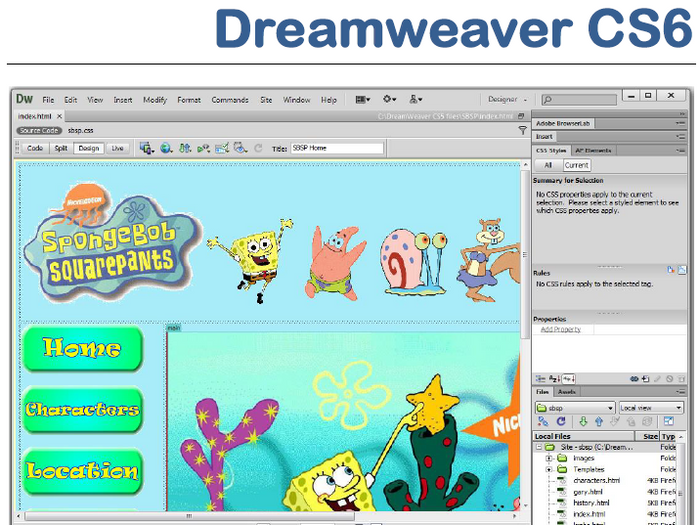The height and width of the screenshot is (525, 700).
Task: Click the Expand to show sites icon
Action: point(668,421)
